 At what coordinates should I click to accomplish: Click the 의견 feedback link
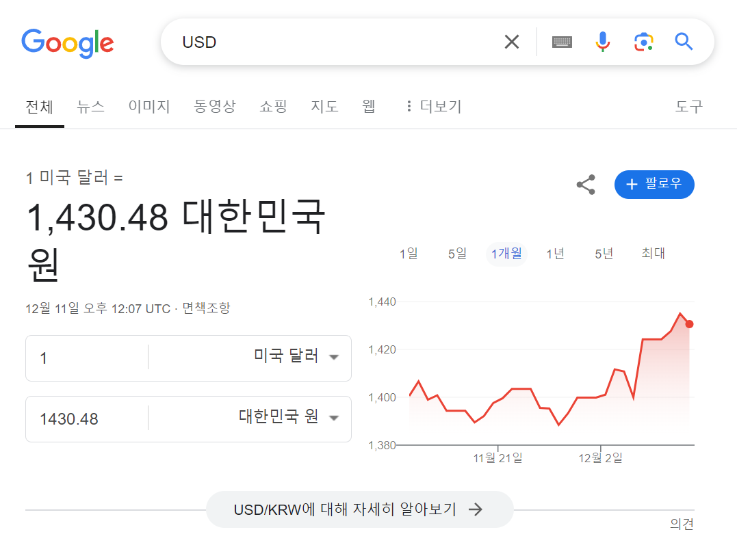pyautogui.click(x=682, y=524)
